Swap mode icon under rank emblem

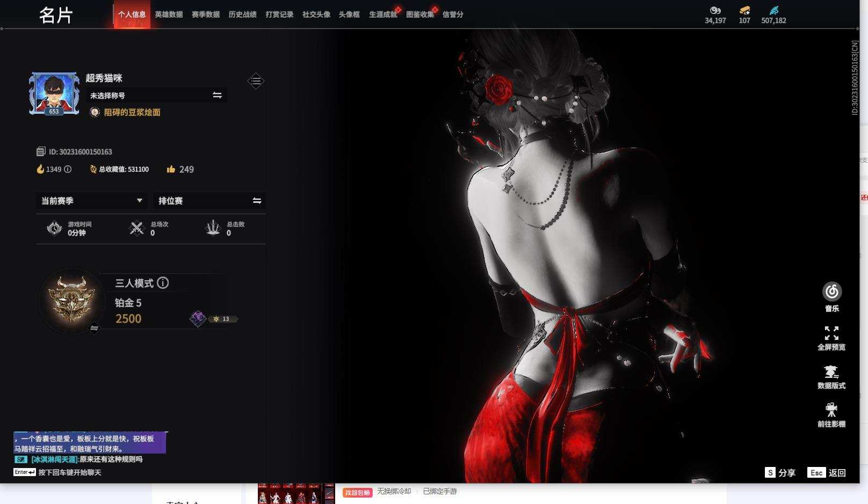pyautogui.click(x=94, y=328)
